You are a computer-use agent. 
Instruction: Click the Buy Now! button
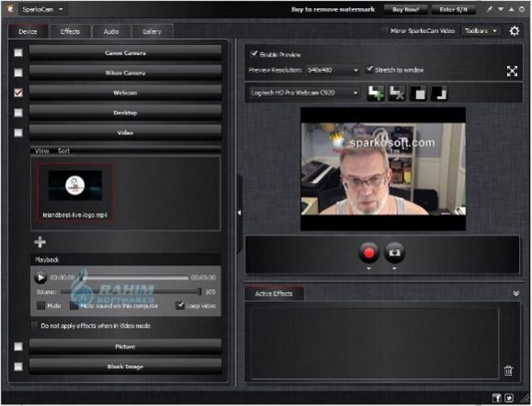point(406,9)
